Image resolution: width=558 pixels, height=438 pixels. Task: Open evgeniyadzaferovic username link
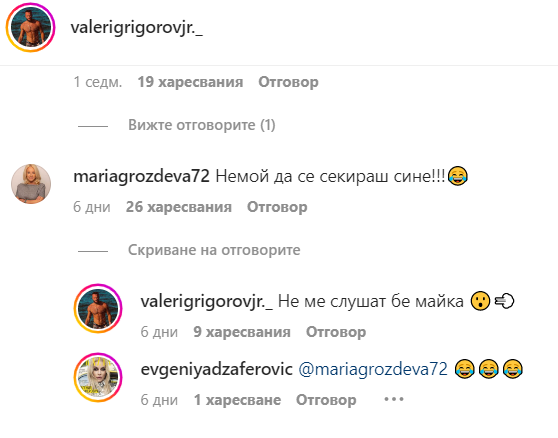[217, 369]
